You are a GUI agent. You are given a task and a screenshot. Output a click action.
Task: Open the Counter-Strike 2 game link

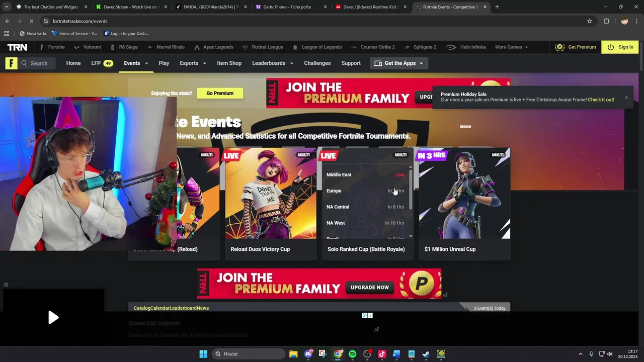click(x=372, y=47)
